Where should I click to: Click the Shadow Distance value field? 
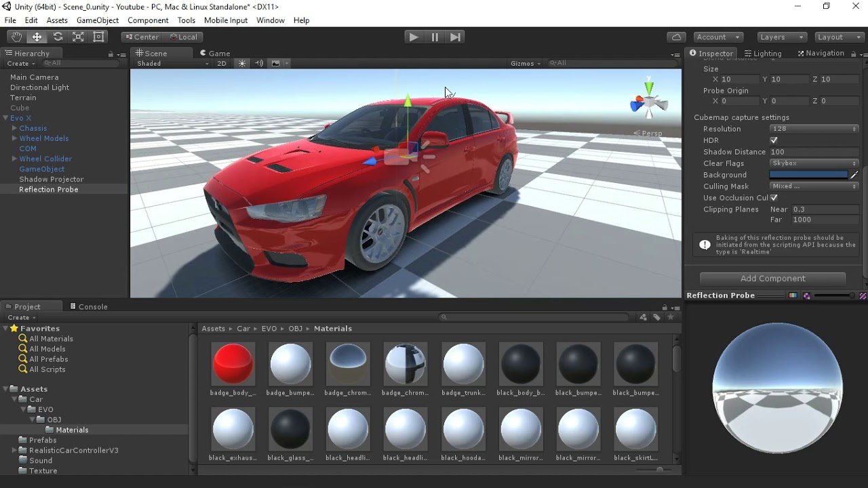pos(814,152)
